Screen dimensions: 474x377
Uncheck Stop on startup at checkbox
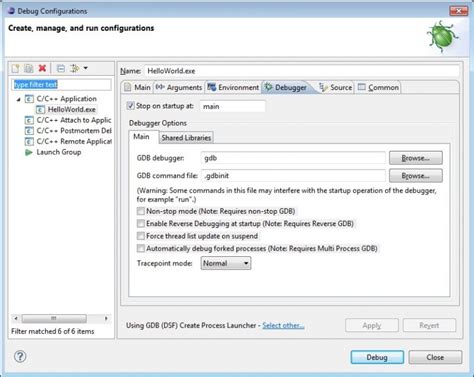(x=130, y=106)
